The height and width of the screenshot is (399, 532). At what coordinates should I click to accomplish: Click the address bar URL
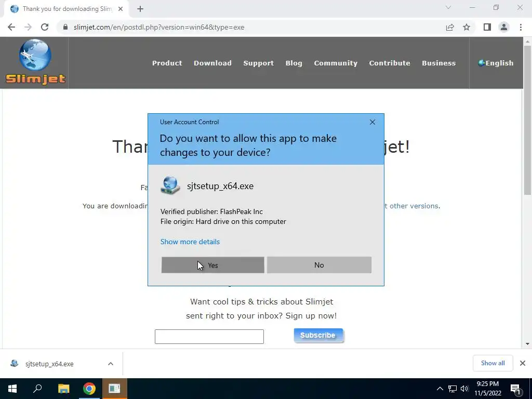159,27
